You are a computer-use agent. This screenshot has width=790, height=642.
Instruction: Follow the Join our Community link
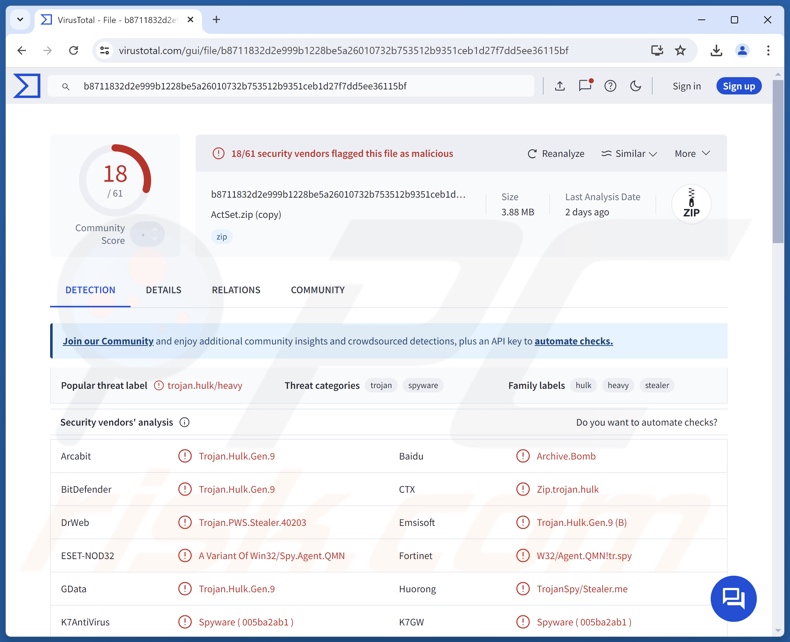point(108,341)
